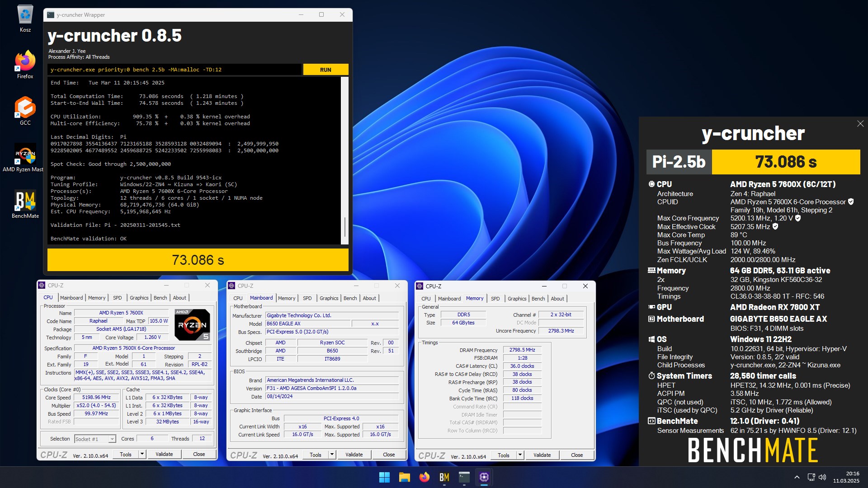
Task: Open the BenchMate desktop shortcut
Action: [25, 204]
